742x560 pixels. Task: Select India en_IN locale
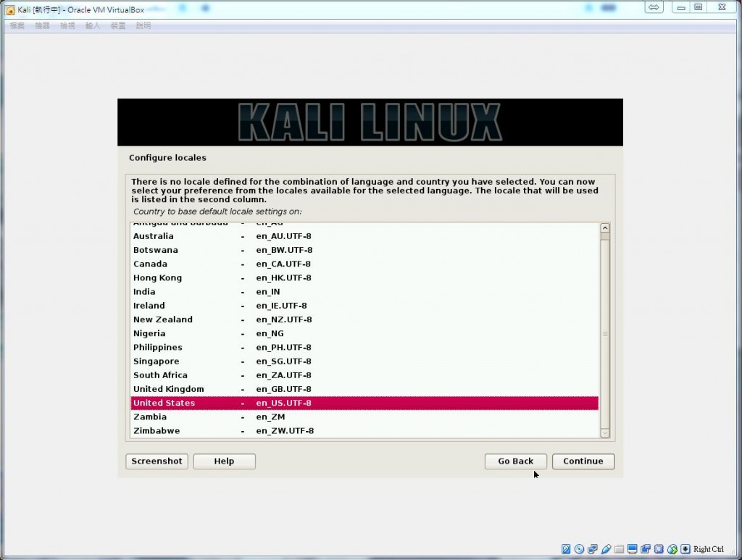point(364,292)
